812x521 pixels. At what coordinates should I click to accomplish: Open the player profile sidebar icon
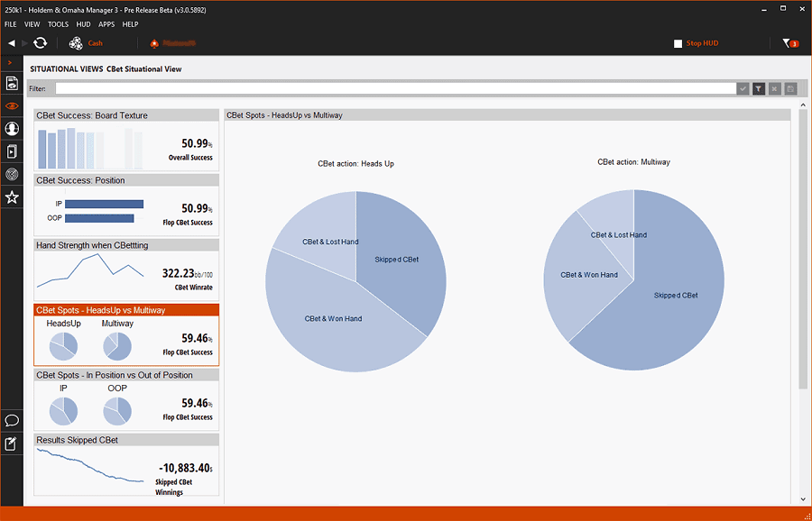(12, 129)
